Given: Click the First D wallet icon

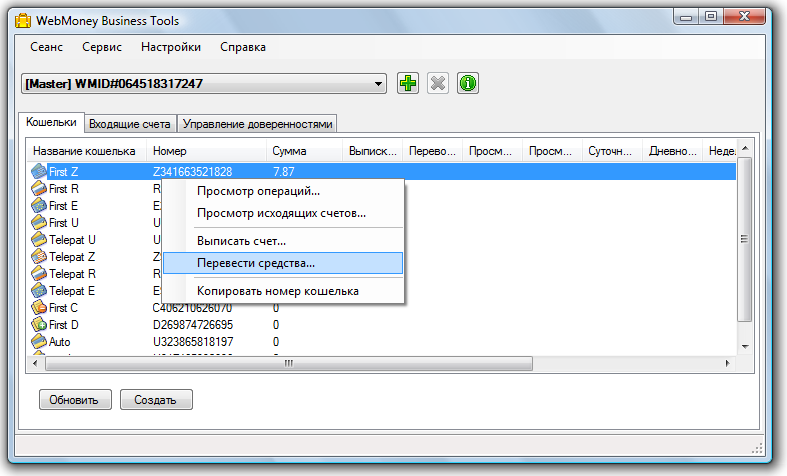Looking at the screenshot, I should click(x=39, y=325).
